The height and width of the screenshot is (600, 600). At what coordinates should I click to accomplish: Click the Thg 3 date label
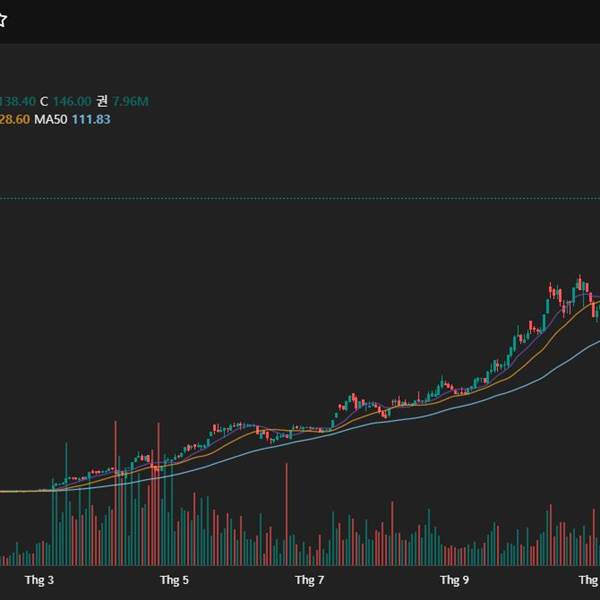39,580
